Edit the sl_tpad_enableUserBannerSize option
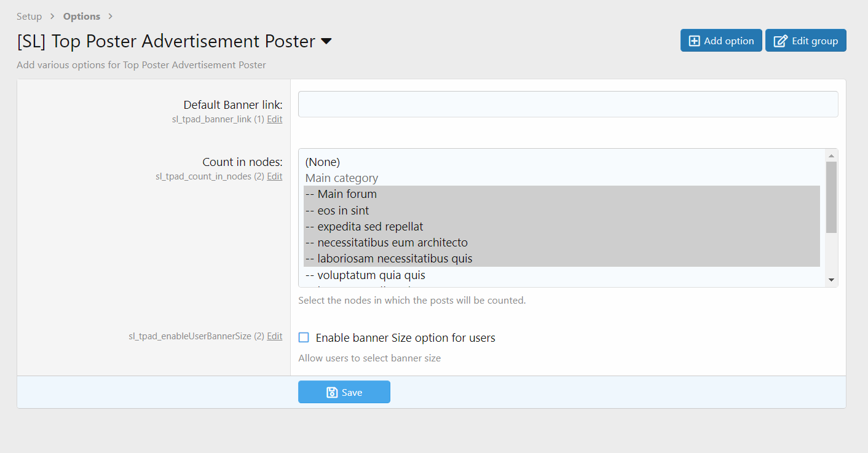The width and height of the screenshot is (868, 453). point(274,336)
